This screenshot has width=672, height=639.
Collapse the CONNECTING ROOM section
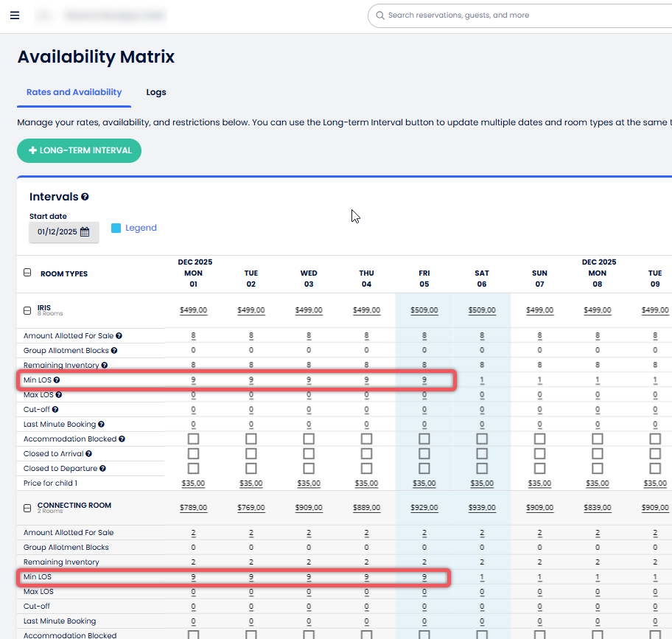pyautogui.click(x=27, y=507)
